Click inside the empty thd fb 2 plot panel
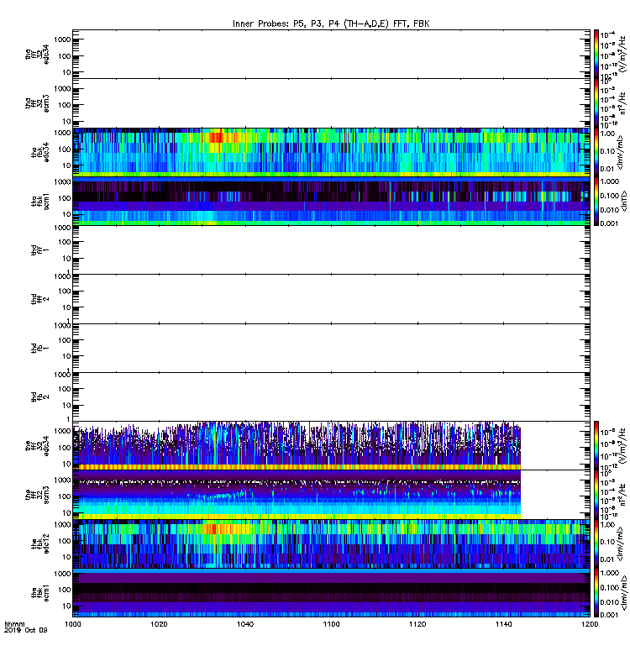 (331, 396)
